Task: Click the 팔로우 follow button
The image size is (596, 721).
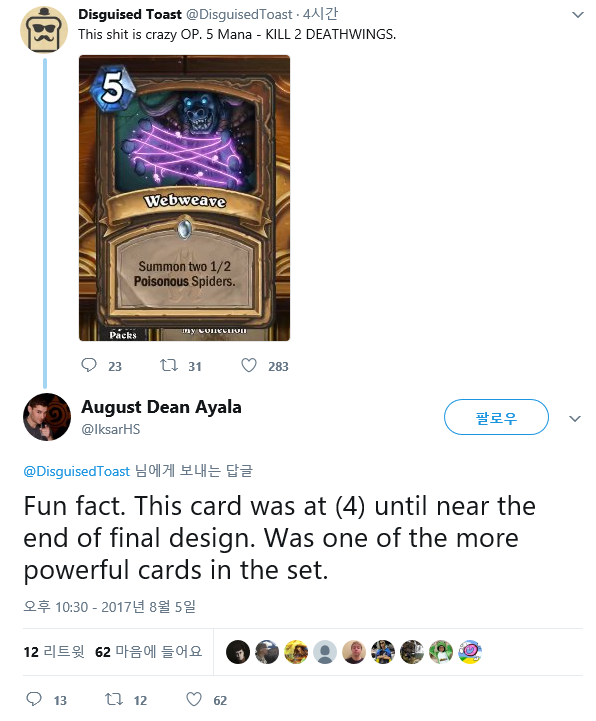Action: [496, 417]
